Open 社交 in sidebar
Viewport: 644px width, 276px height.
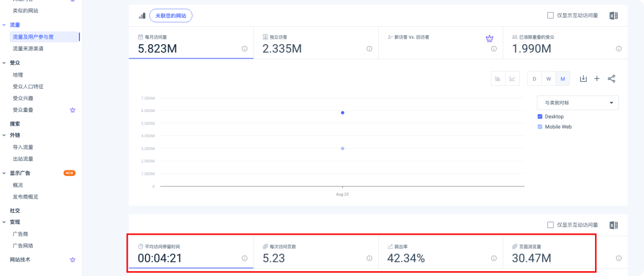15,210
